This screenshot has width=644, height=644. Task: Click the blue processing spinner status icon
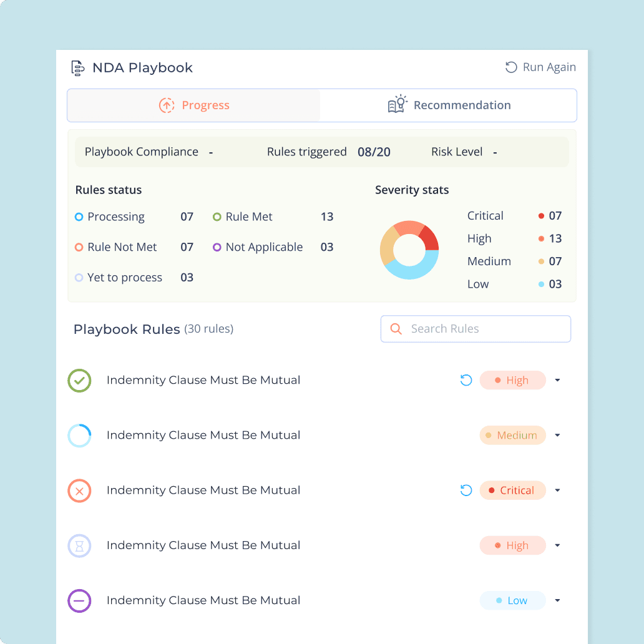(79, 436)
